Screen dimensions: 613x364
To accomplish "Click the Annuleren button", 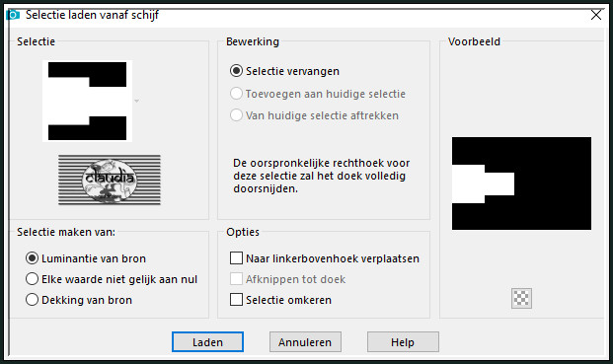I will coord(305,342).
